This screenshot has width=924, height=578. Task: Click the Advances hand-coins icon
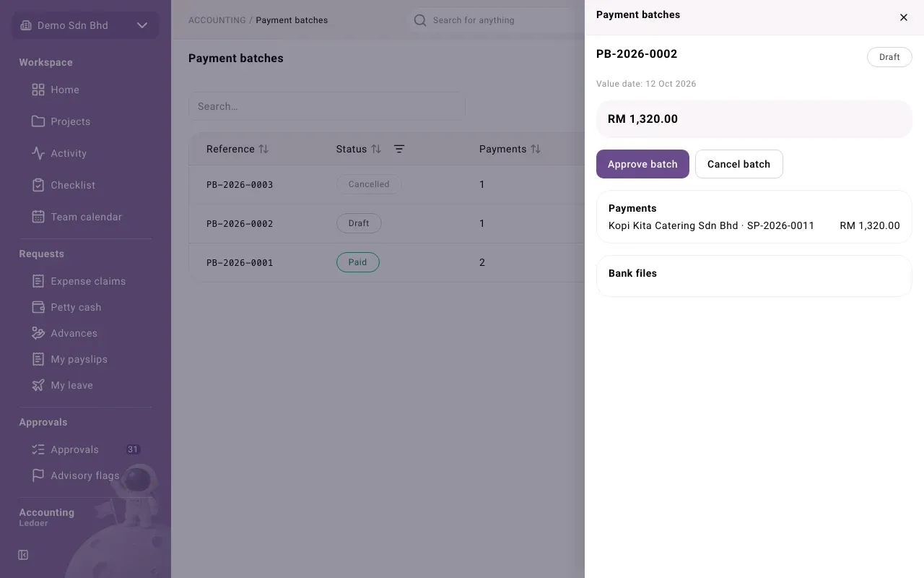click(x=38, y=333)
